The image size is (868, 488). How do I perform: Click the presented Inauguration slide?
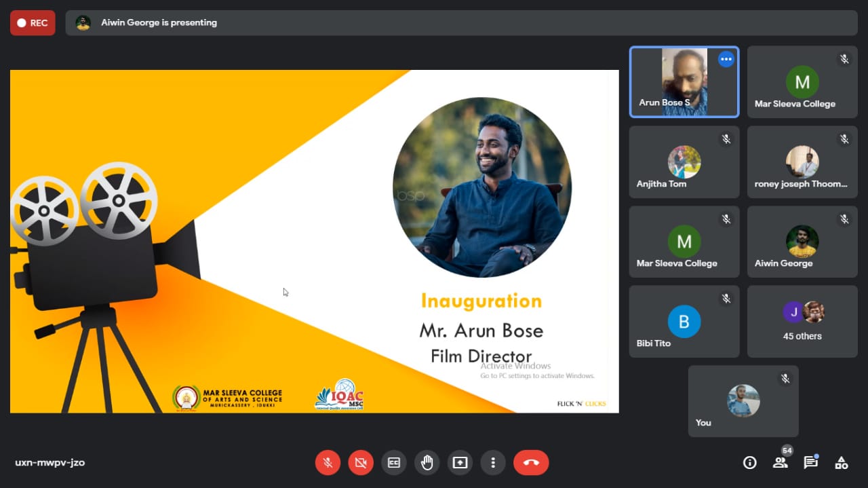point(314,241)
